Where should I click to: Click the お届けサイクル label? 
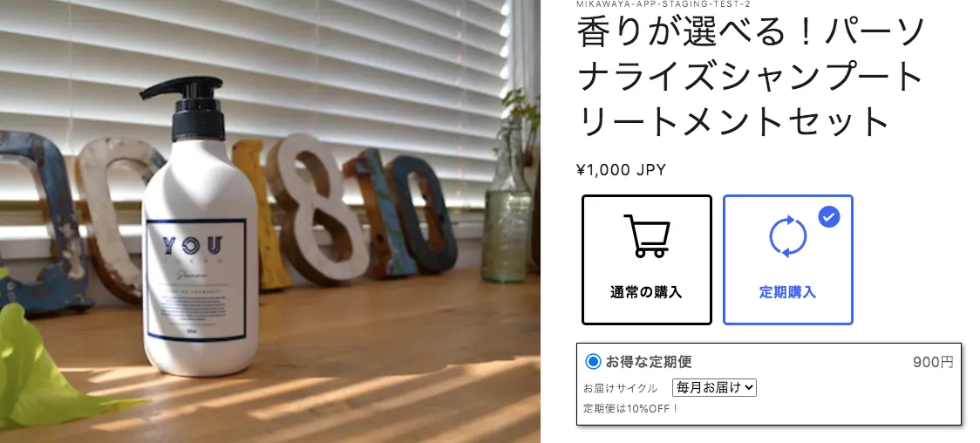tap(621, 388)
